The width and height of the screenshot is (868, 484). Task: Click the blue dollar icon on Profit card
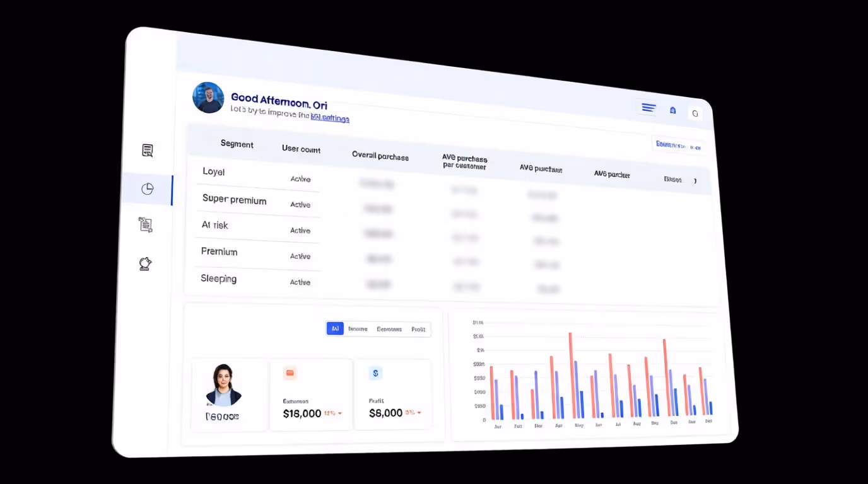point(375,373)
